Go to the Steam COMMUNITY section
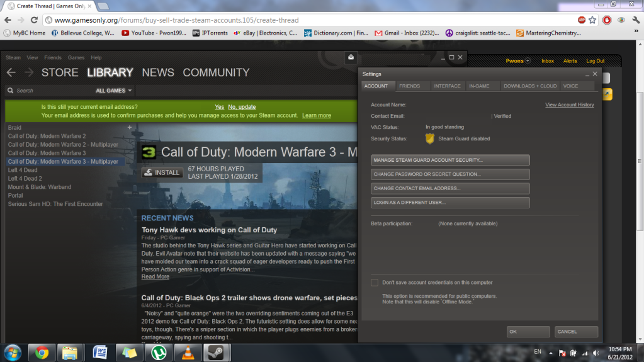The height and width of the screenshot is (362, 644). [x=216, y=73]
